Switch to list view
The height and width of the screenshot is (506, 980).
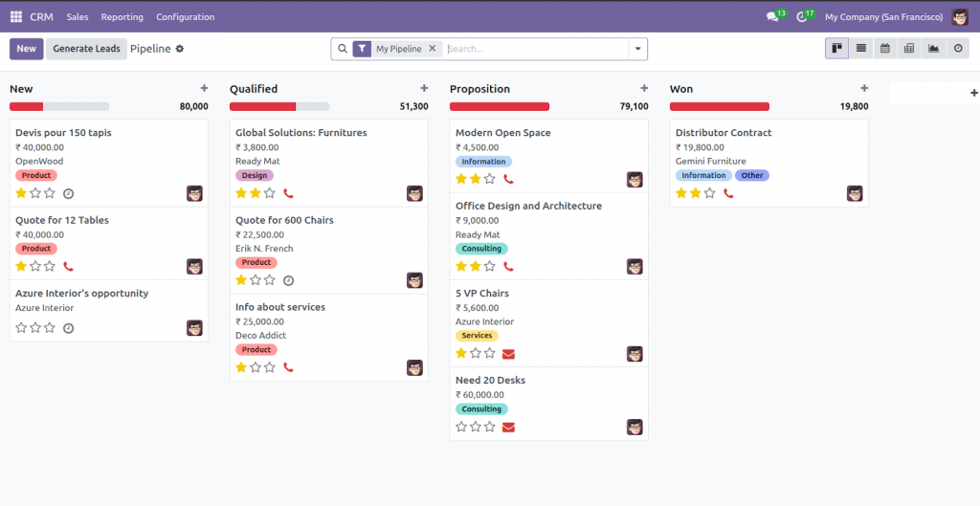(x=861, y=49)
